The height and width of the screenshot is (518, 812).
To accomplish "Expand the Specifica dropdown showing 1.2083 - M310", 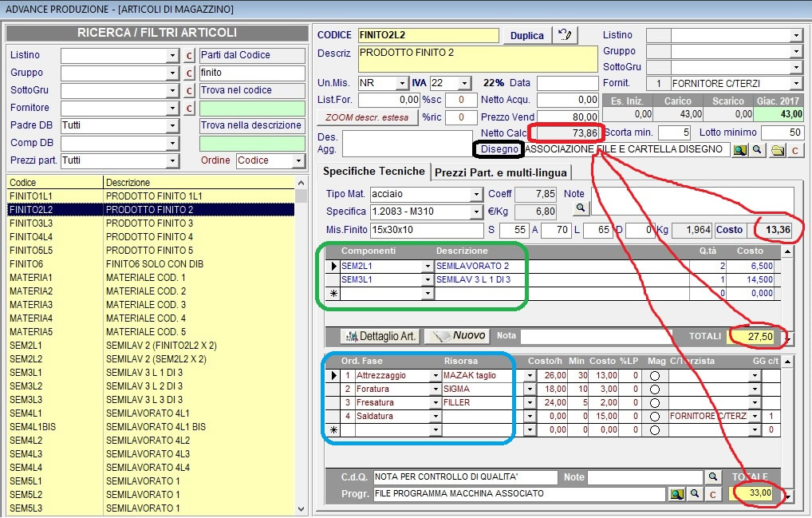I will (476, 212).
